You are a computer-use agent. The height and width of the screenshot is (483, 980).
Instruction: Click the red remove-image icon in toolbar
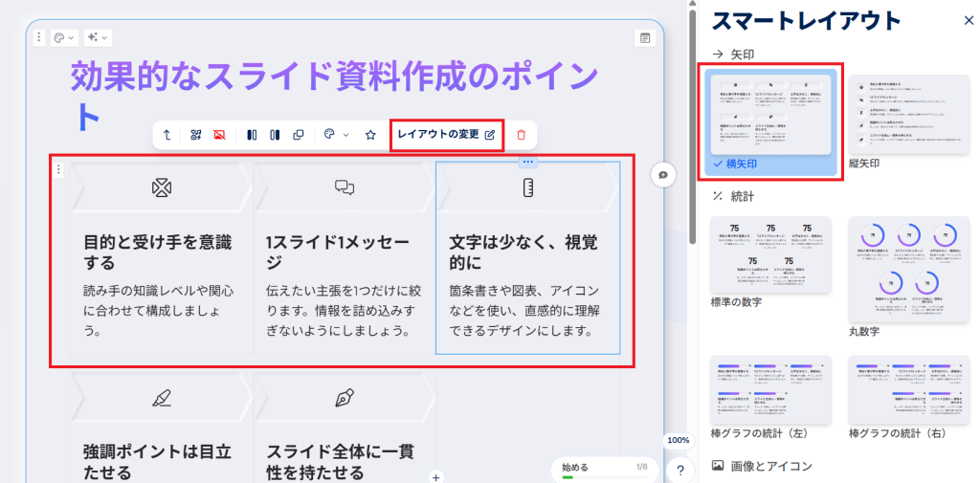click(219, 134)
